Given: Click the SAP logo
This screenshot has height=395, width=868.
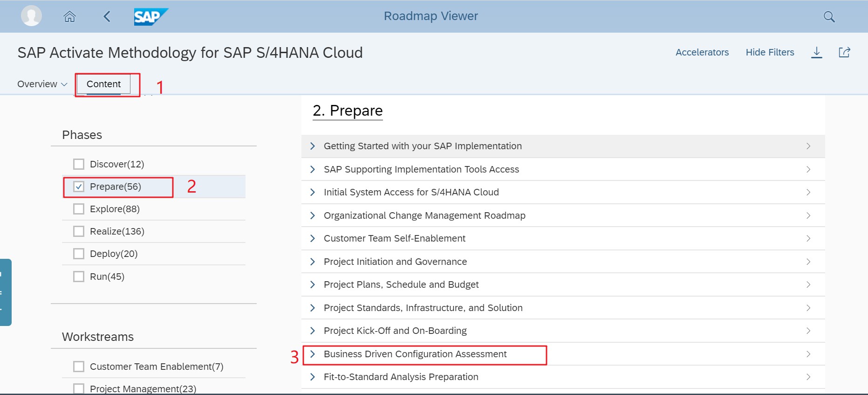Looking at the screenshot, I should (x=150, y=17).
